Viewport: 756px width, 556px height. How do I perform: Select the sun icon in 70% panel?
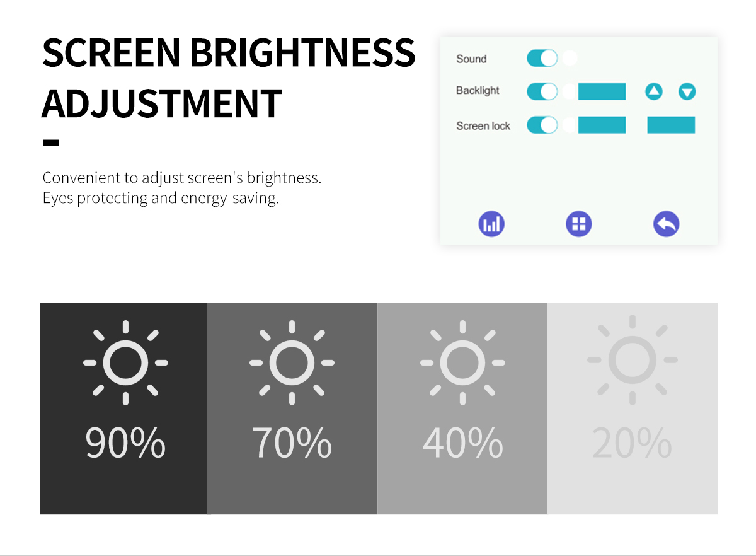point(292,362)
